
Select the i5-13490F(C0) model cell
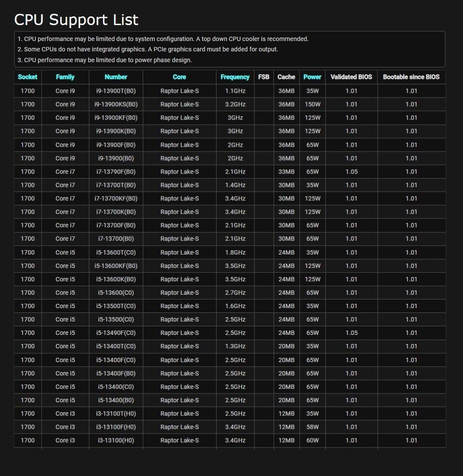pyautogui.click(x=116, y=333)
